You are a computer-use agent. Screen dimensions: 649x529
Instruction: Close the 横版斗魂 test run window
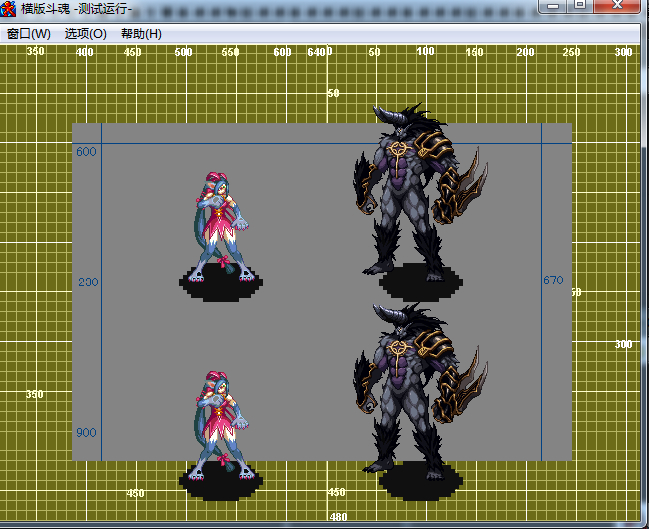click(617, 5)
